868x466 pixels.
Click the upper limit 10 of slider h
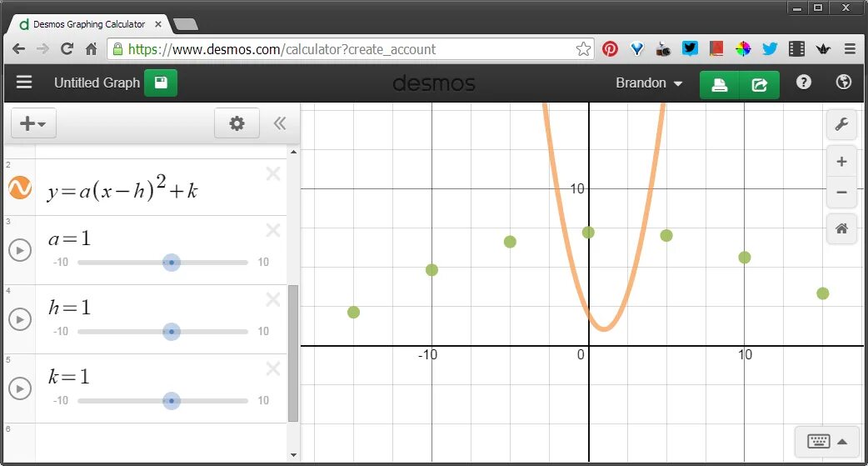[263, 331]
